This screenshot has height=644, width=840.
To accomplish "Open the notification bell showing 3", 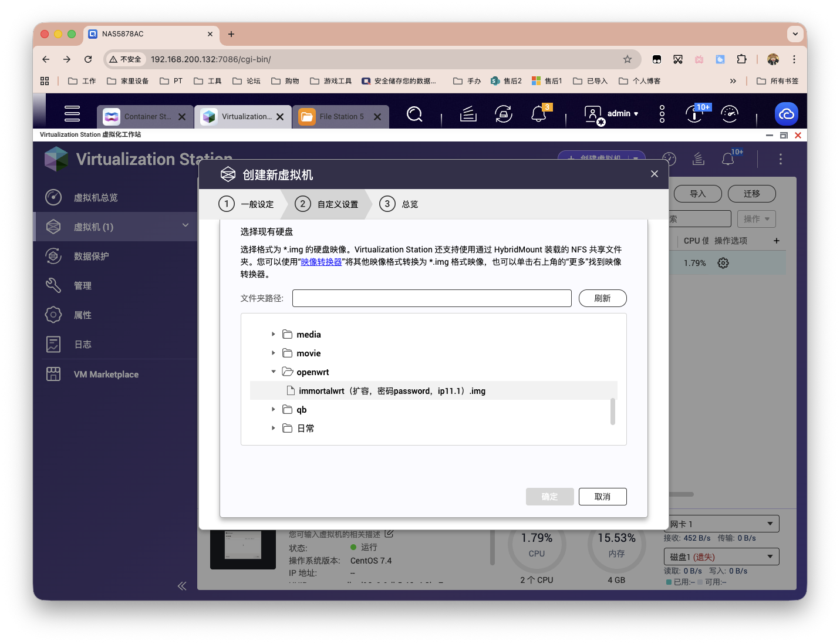I will pyautogui.click(x=539, y=114).
